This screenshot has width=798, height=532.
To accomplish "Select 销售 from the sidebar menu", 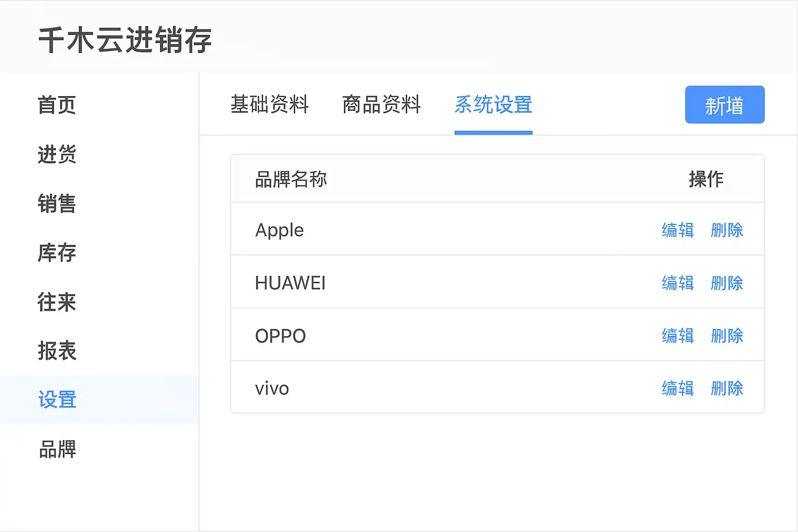I will click(57, 204).
